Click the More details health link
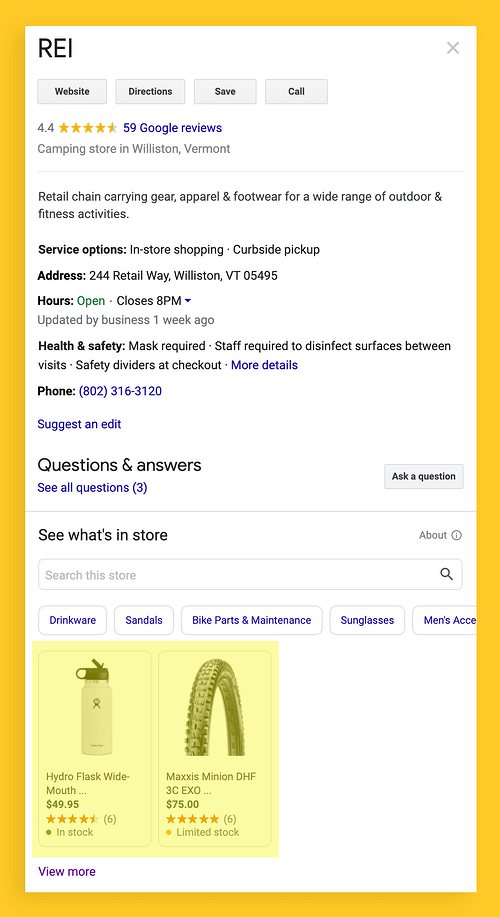500x917 pixels. coord(264,366)
